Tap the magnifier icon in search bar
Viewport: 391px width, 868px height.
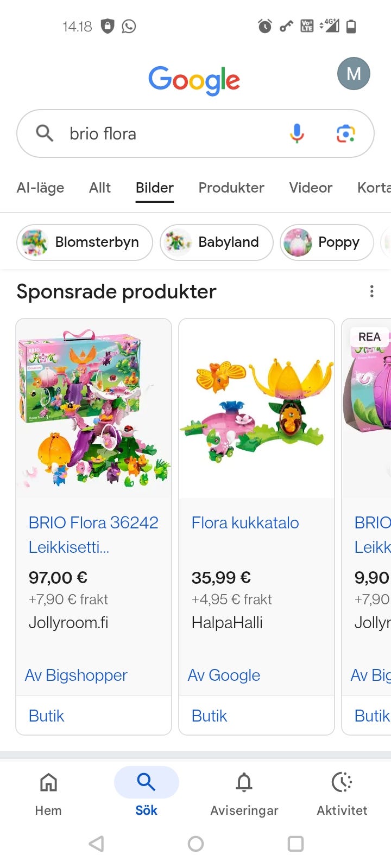(x=45, y=133)
